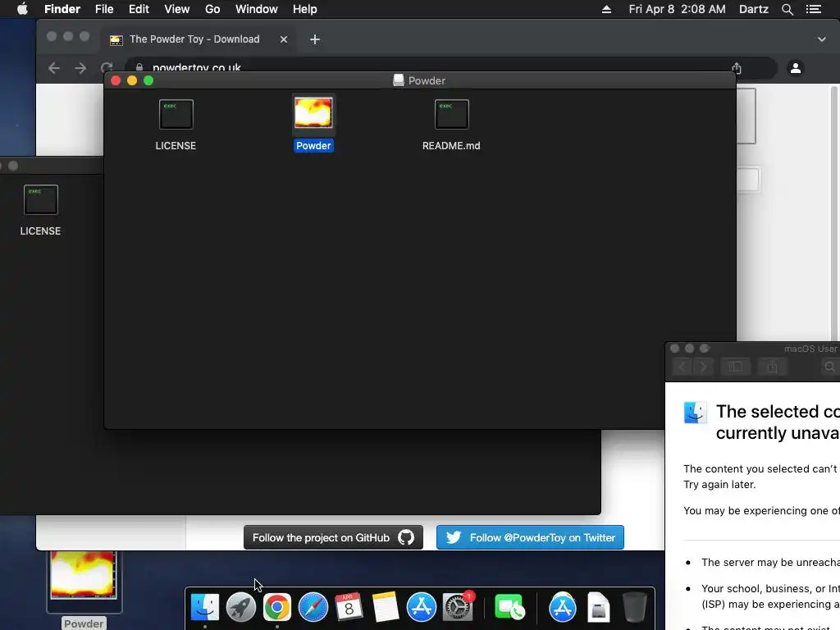Click the Powder window title proxy icon
This screenshot has height=630, width=840.
[x=398, y=80]
